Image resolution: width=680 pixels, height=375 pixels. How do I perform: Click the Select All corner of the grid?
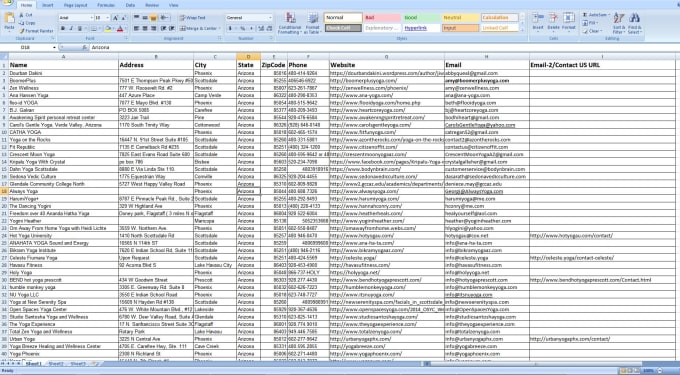[x=4, y=57]
